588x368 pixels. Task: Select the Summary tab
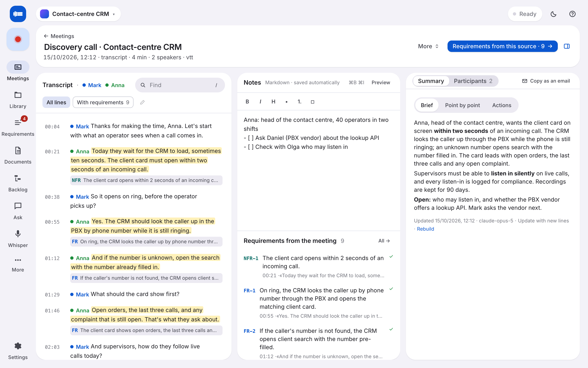point(431,81)
